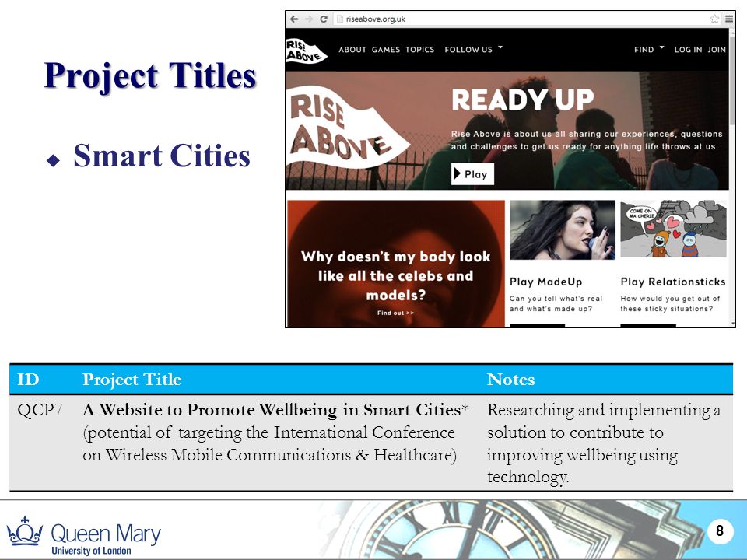Viewport: 747px width, 560px height.
Task: Click the Play Relationsticks heading
Action: [672, 282]
